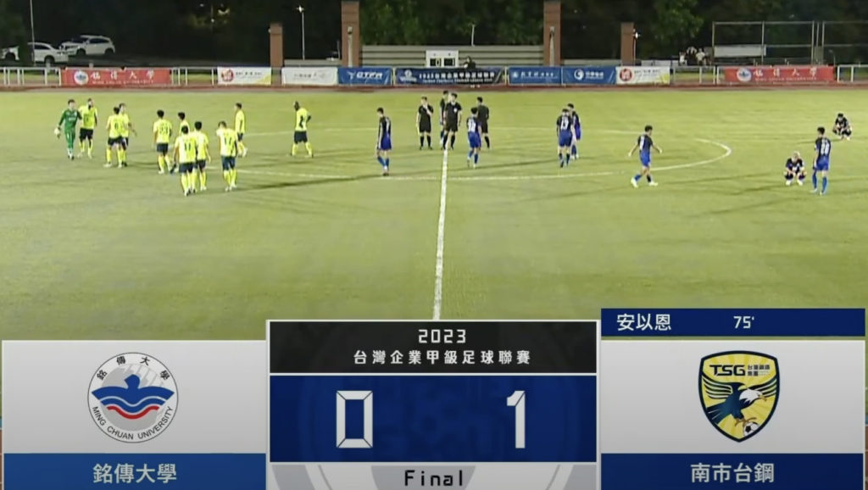Click the Ming Chuan University circular logo
The width and height of the screenshot is (868, 490).
click(x=133, y=397)
